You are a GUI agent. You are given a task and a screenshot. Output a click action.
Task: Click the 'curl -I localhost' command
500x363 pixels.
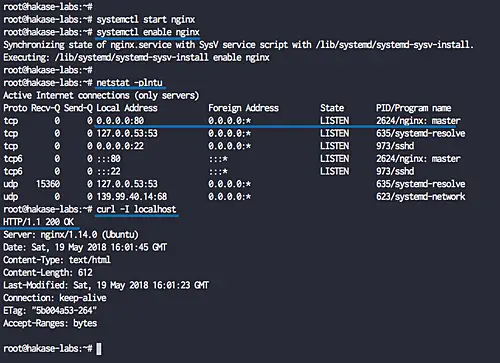pos(136,209)
